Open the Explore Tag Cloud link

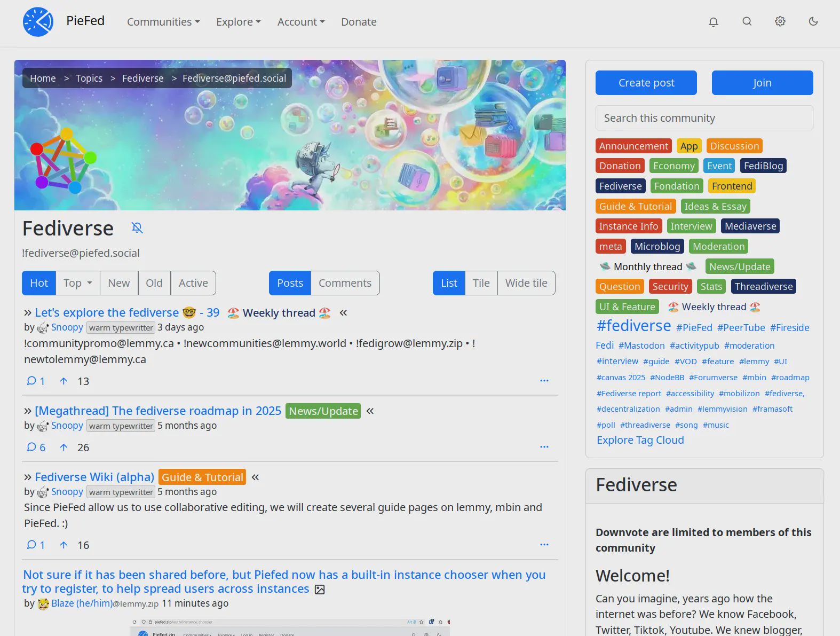click(640, 440)
